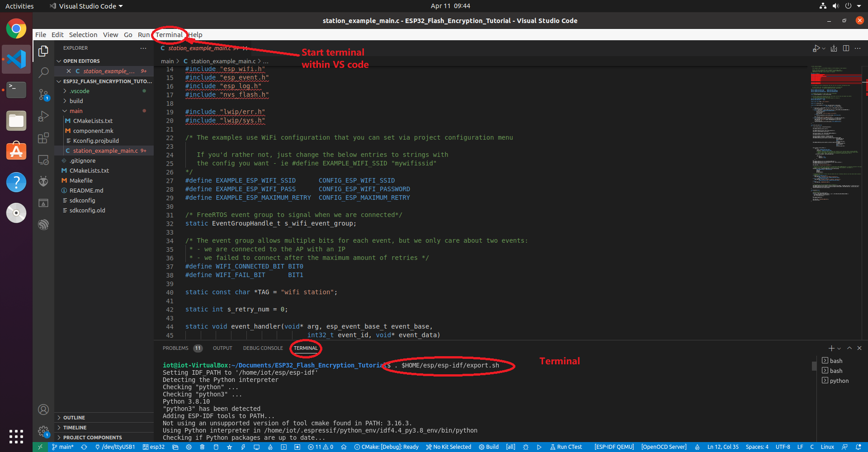Image resolution: width=868 pixels, height=452 pixels.
Task: Switch to the OUTPUT tab
Action: 222,348
